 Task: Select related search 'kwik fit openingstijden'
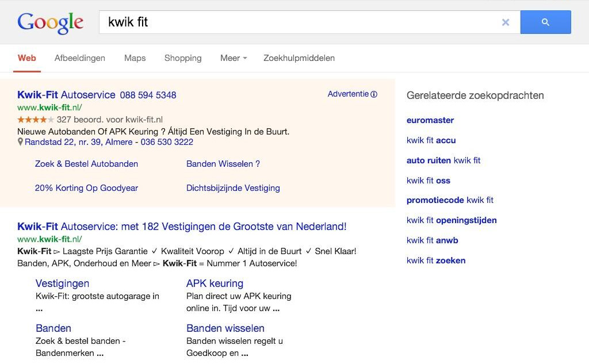click(x=452, y=220)
